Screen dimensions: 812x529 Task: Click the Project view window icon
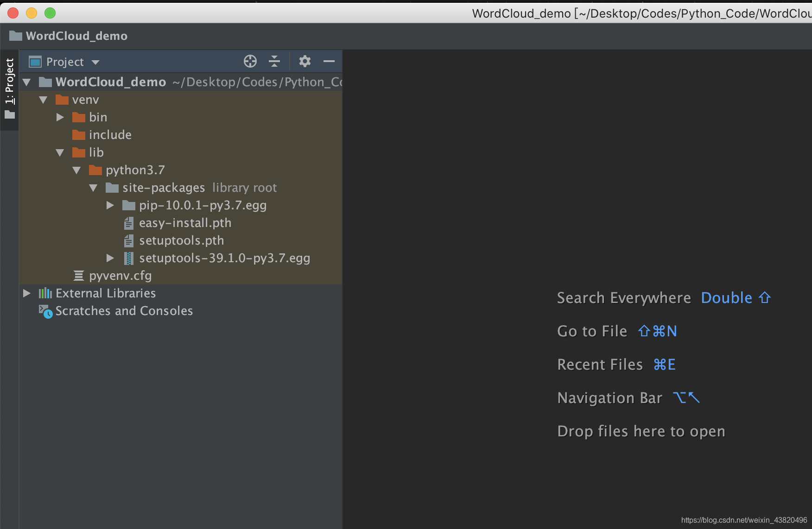point(35,62)
